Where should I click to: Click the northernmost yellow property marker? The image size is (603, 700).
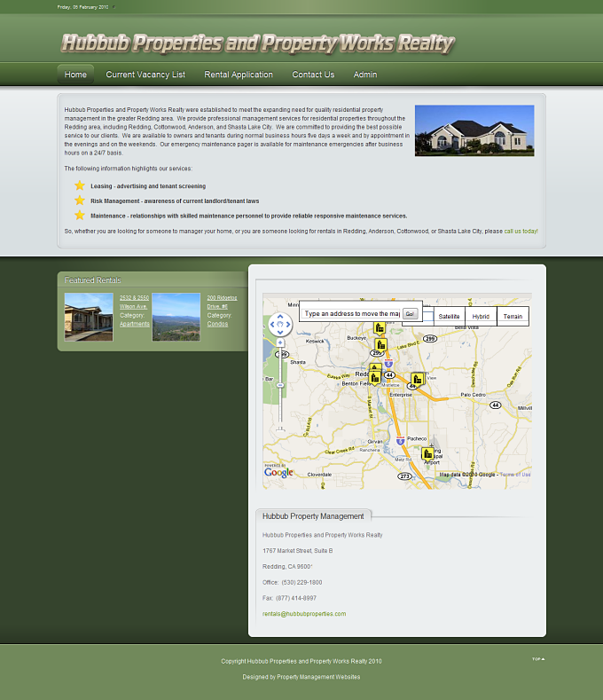click(x=379, y=327)
